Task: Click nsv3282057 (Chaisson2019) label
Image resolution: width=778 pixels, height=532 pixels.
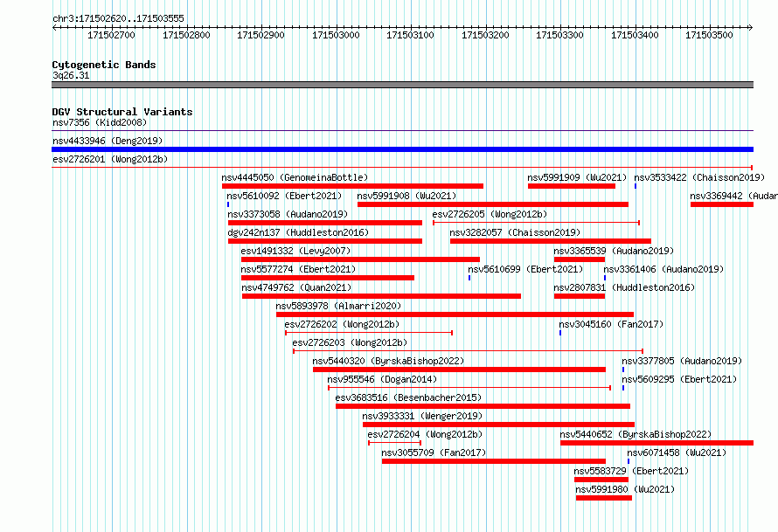Action: [515, 232]
